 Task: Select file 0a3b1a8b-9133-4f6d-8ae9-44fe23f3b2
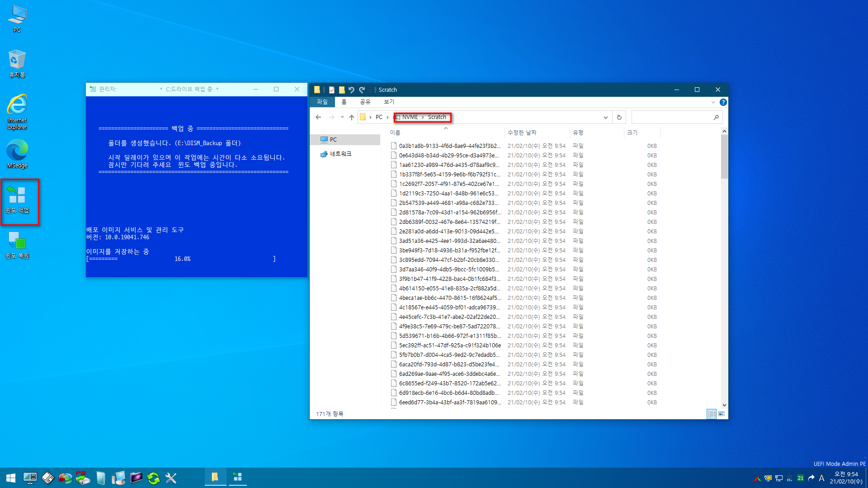point(524,146)
